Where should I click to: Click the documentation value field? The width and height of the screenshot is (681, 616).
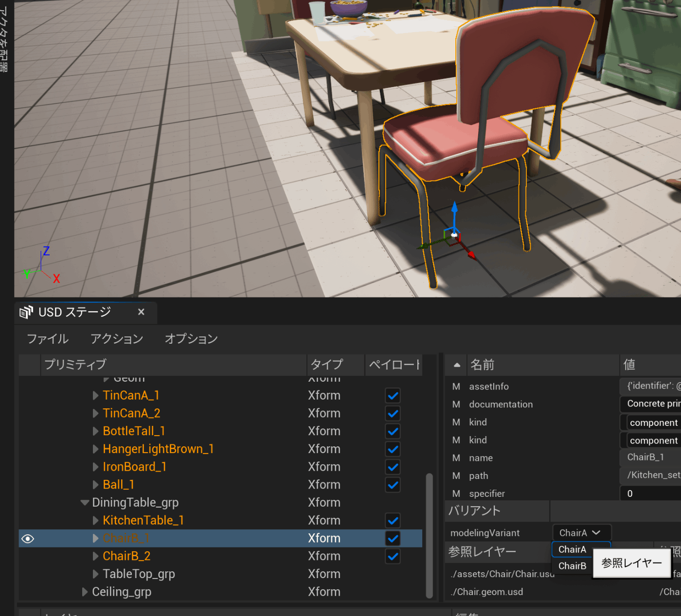click(651, 404)
